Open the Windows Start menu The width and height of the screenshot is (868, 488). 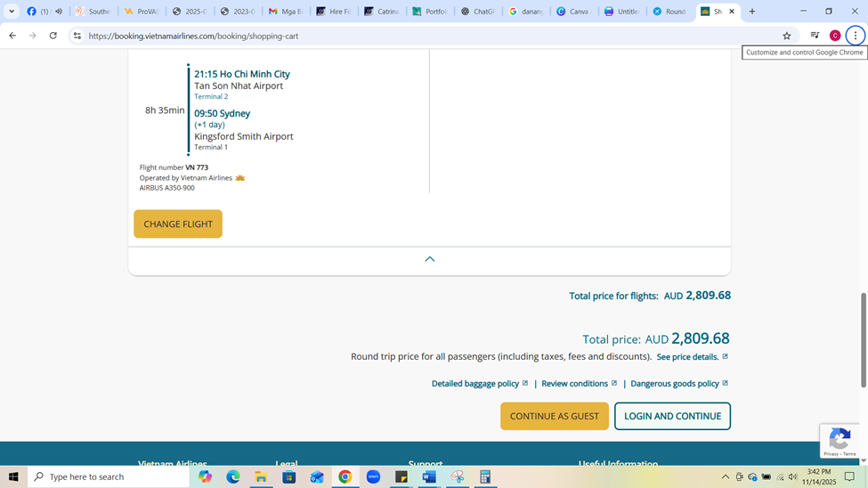[x=13, y=476]
